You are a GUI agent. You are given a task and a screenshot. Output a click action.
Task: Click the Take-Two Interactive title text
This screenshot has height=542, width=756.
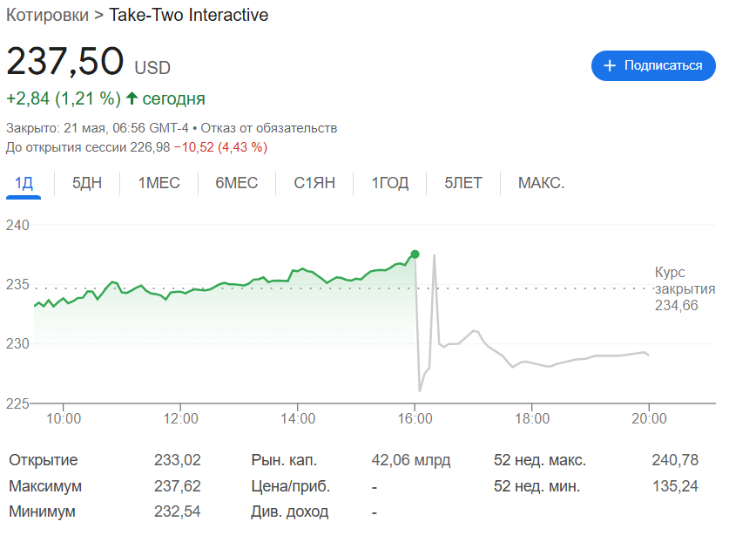click(x=188, y=16)
